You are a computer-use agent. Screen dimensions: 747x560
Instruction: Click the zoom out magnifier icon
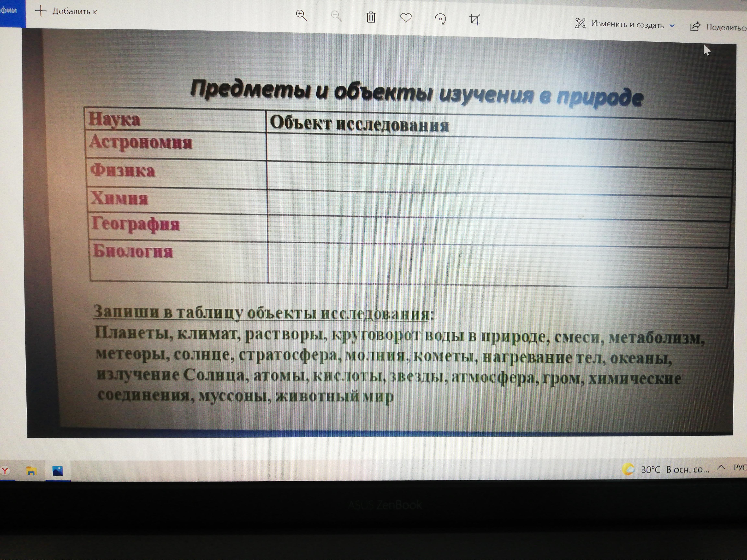(336, 16)
